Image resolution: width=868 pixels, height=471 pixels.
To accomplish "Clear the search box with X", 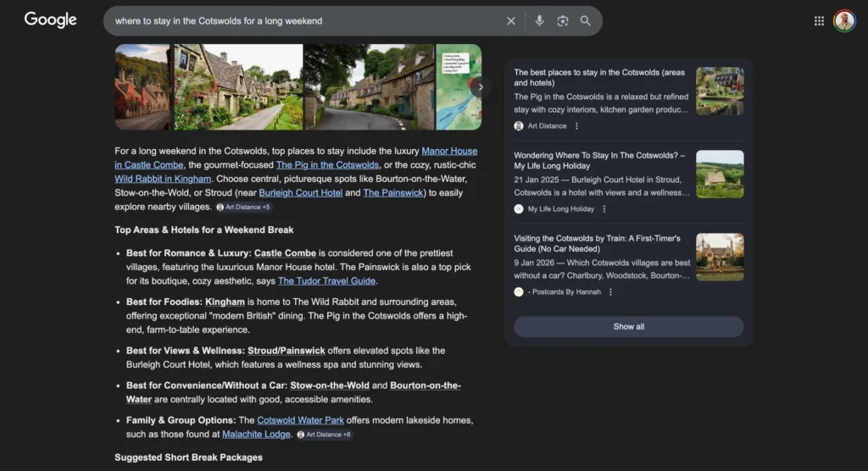I will 511,21.
